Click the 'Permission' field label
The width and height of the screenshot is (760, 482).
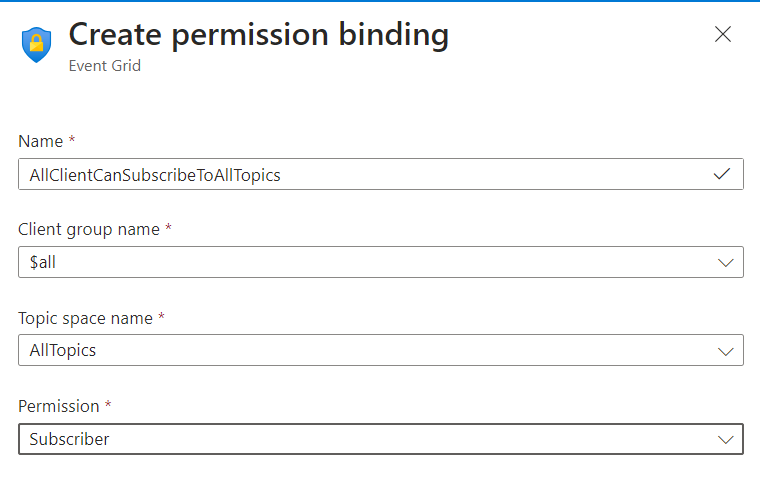coord(59,406)
